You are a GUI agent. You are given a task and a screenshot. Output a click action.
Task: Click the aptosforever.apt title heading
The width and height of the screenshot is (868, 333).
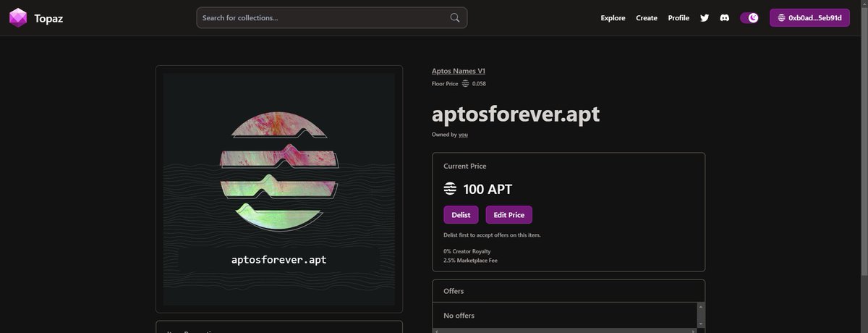[516, 114]
